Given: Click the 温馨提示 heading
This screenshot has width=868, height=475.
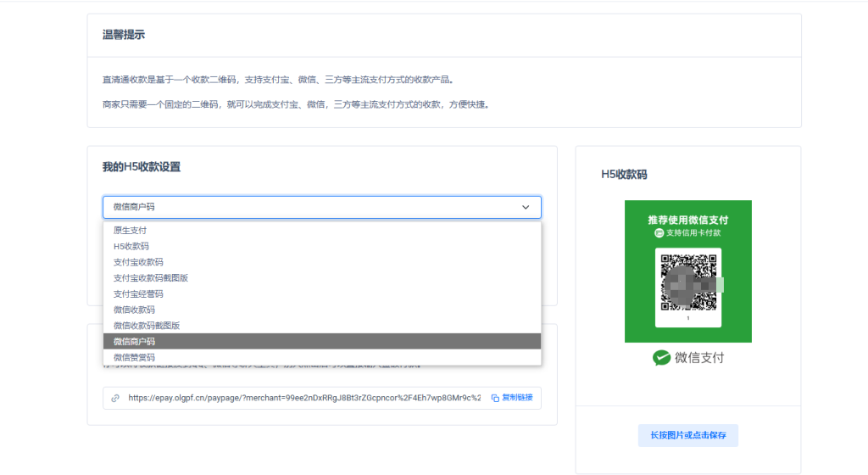Looking at the screenshot, I should (124, 35).
